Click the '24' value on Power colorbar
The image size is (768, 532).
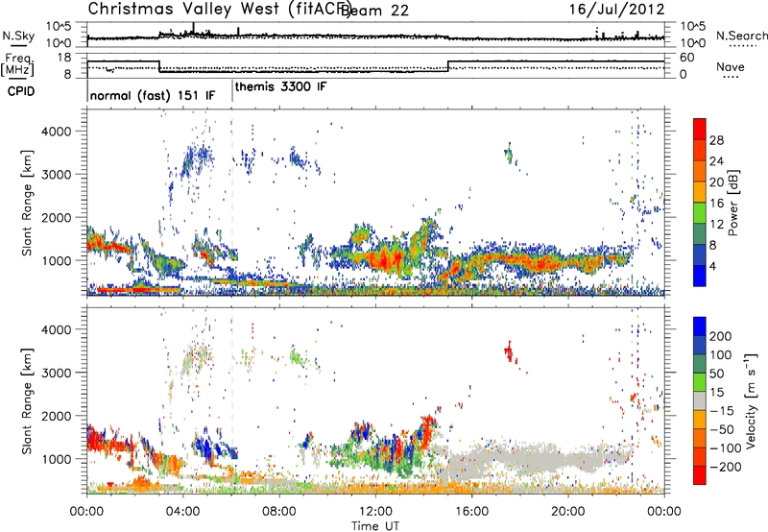(716, 161)
